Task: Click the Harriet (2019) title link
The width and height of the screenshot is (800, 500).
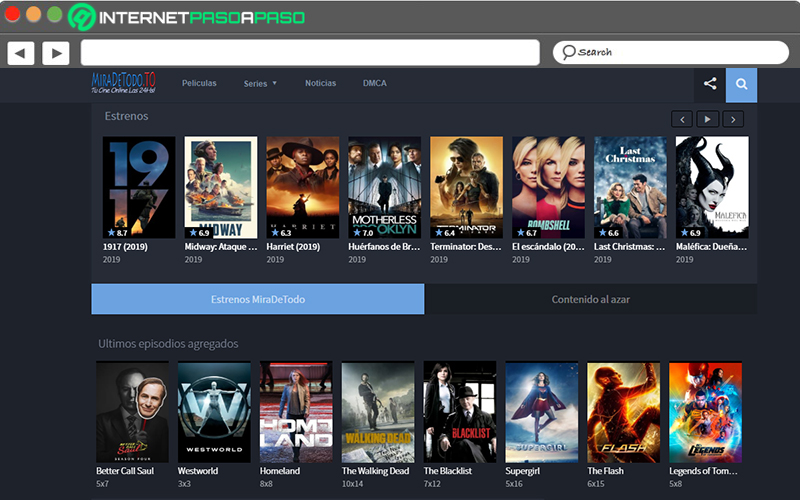Action: (293, 246)
